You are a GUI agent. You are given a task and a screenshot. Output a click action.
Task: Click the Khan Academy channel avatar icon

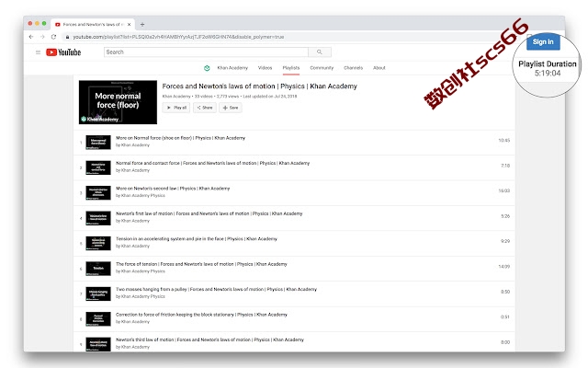pos(207,68)
